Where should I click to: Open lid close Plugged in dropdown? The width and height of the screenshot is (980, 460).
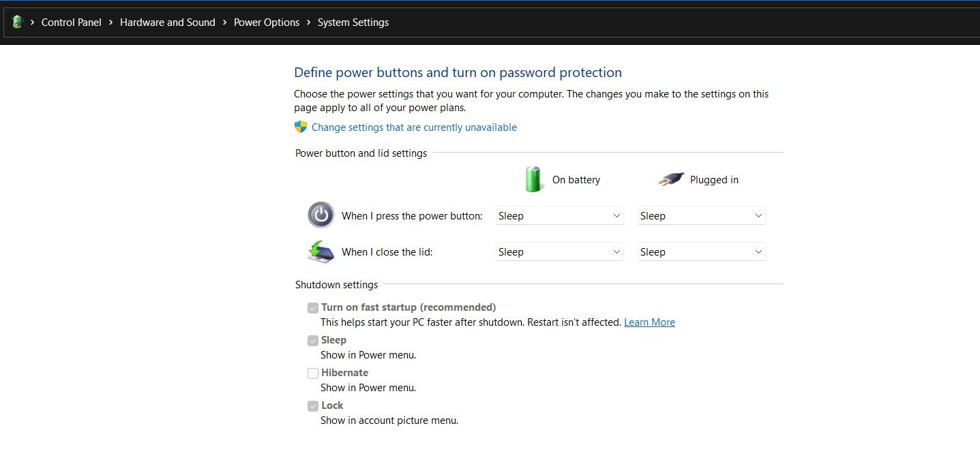701,251
